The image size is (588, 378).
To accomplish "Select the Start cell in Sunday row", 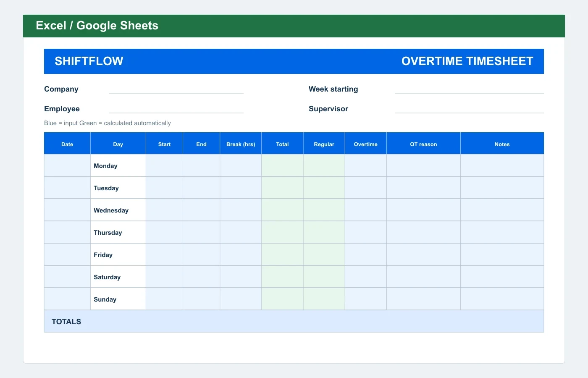I will pos(164,299).
